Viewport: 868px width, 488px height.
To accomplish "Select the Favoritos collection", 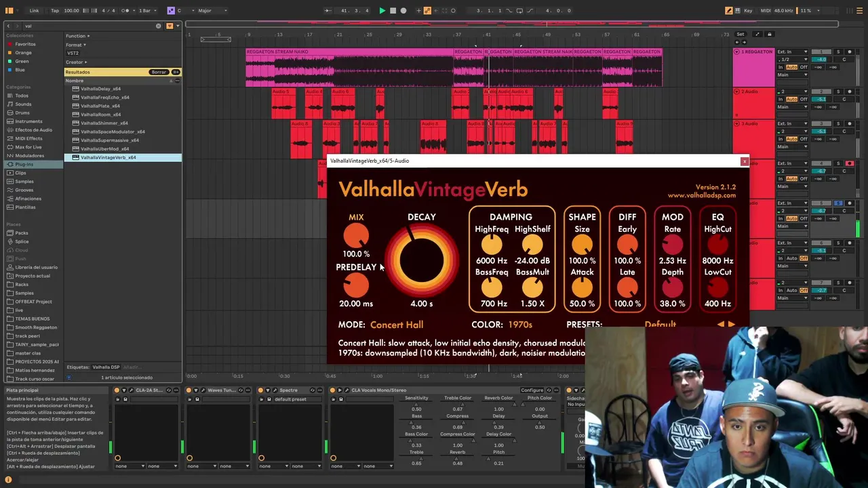I will [25, 44].
